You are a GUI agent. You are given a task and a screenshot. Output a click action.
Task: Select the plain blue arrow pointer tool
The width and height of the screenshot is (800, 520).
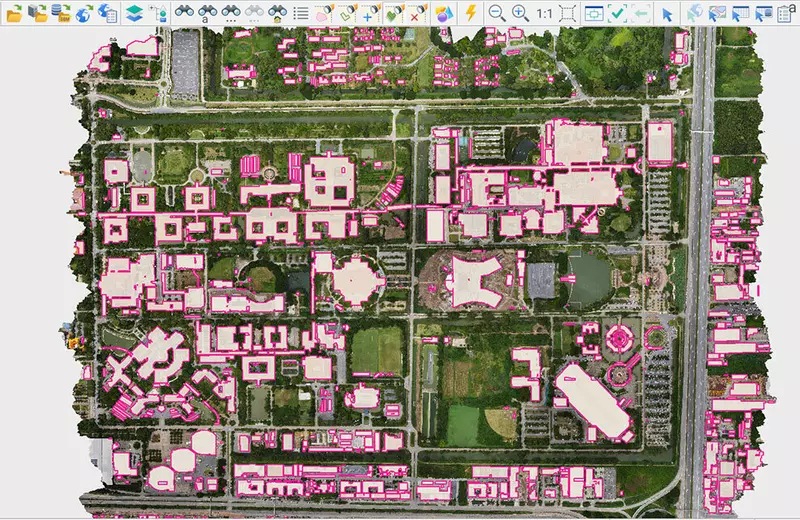click(x=668, y=13)
